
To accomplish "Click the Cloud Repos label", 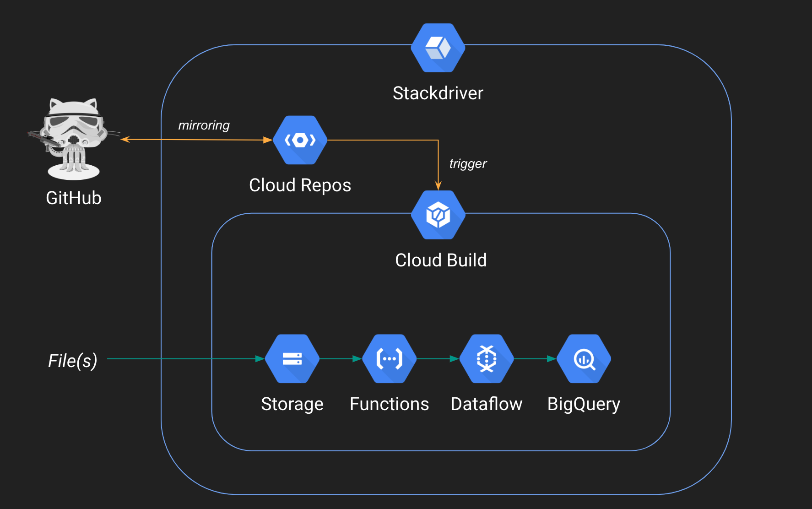I will coord(300,185).
